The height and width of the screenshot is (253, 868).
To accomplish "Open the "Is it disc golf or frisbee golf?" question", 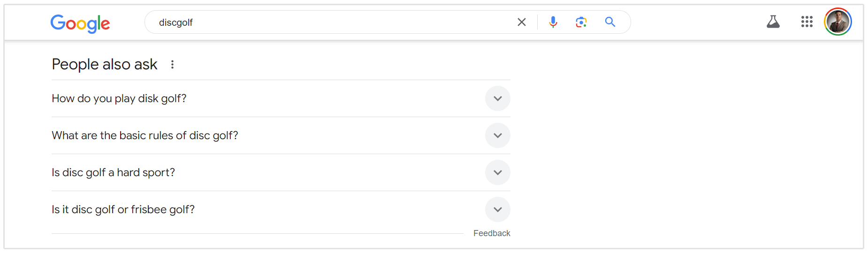I will click(123, 209).
